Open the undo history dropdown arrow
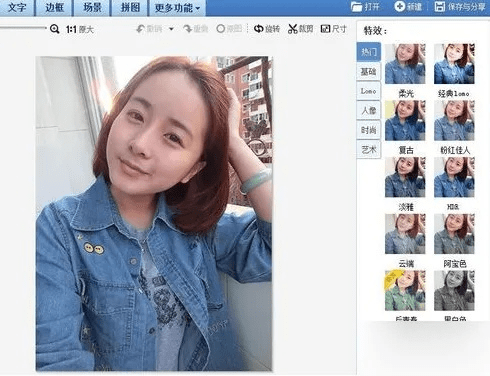Image resolution: width=490 pixels, height=376 pixels. [x=171, y=29]
